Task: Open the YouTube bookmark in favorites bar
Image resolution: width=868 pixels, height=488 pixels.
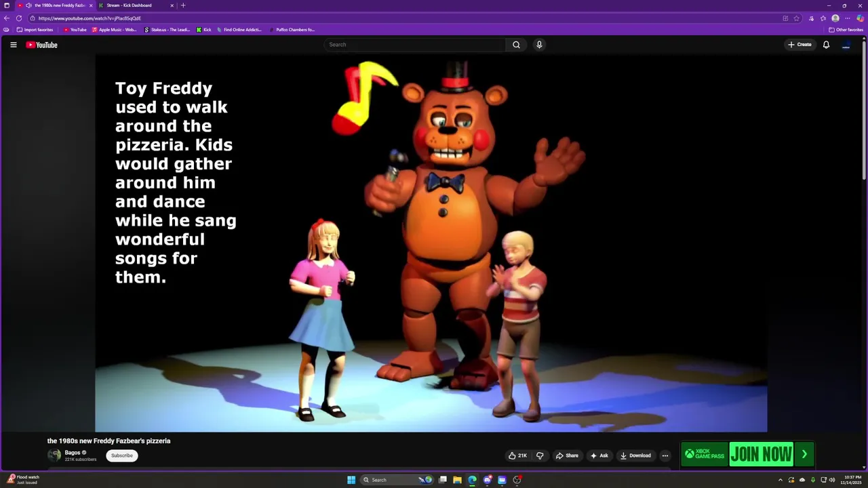Action: point(75,30)
